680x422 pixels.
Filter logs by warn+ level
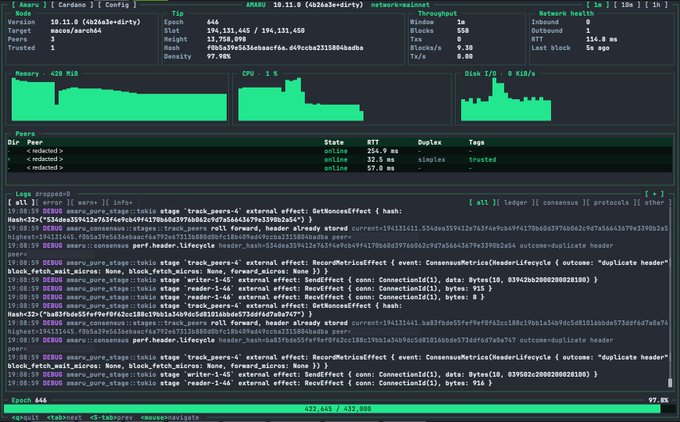click(86, 203)
